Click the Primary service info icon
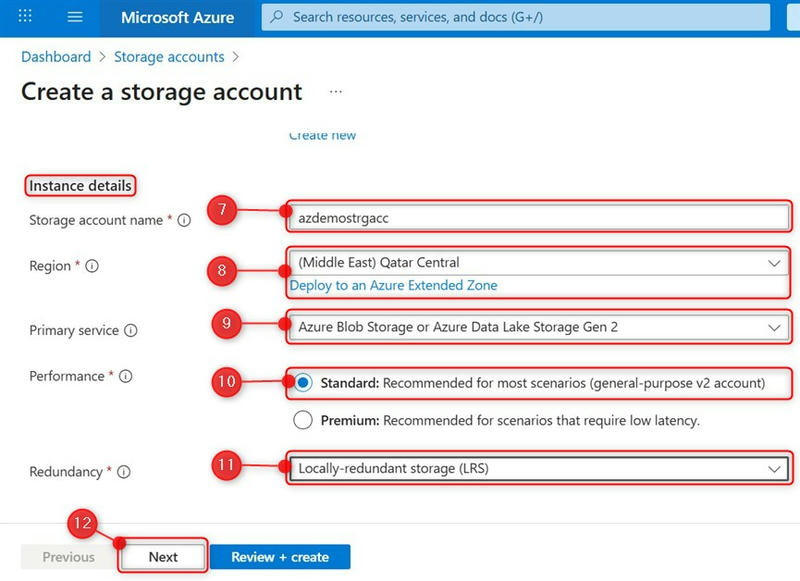The height and width of the screenshot is (581, 800). pyautogui.click(x=131, y=331)
